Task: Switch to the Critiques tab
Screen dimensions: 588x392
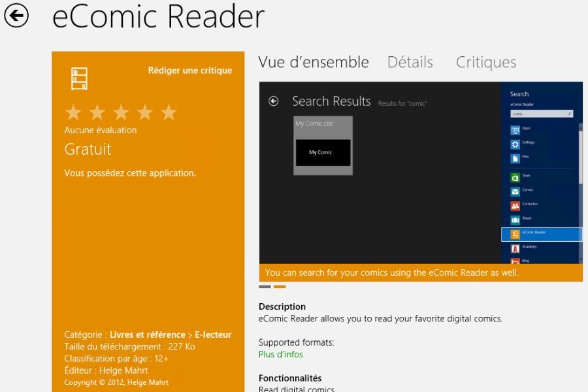Action: point(486,63)
